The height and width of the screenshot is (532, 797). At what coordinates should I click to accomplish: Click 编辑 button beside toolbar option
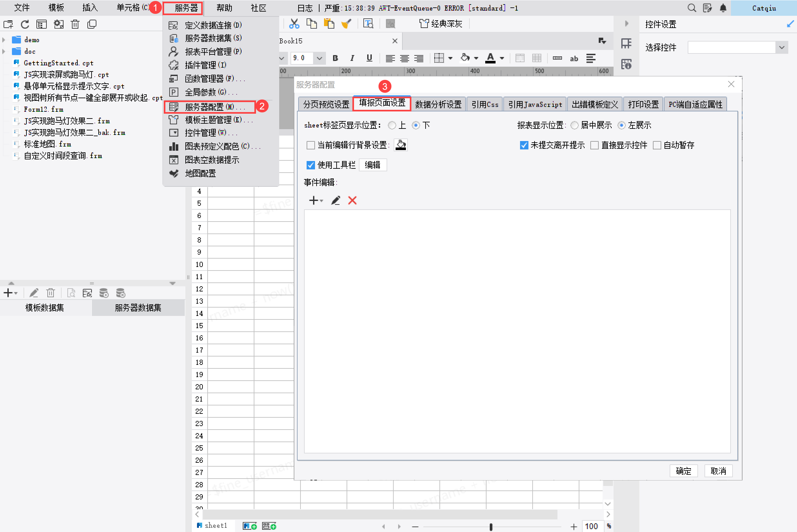pos(372,165)
